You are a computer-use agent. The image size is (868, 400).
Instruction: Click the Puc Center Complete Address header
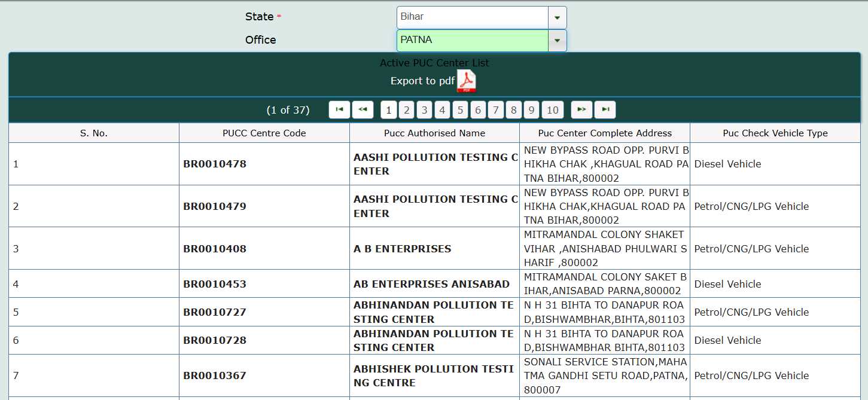pos(605,133)
